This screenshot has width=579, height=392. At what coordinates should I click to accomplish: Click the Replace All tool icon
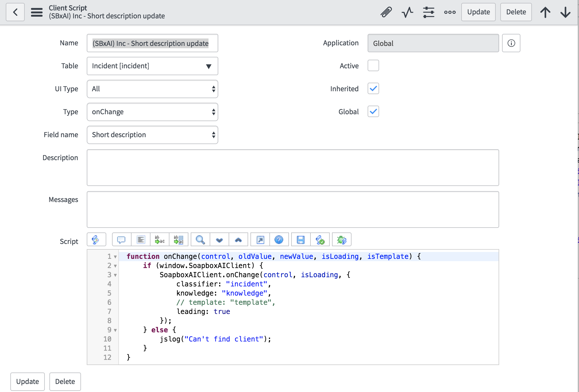[x=179, y=240]
